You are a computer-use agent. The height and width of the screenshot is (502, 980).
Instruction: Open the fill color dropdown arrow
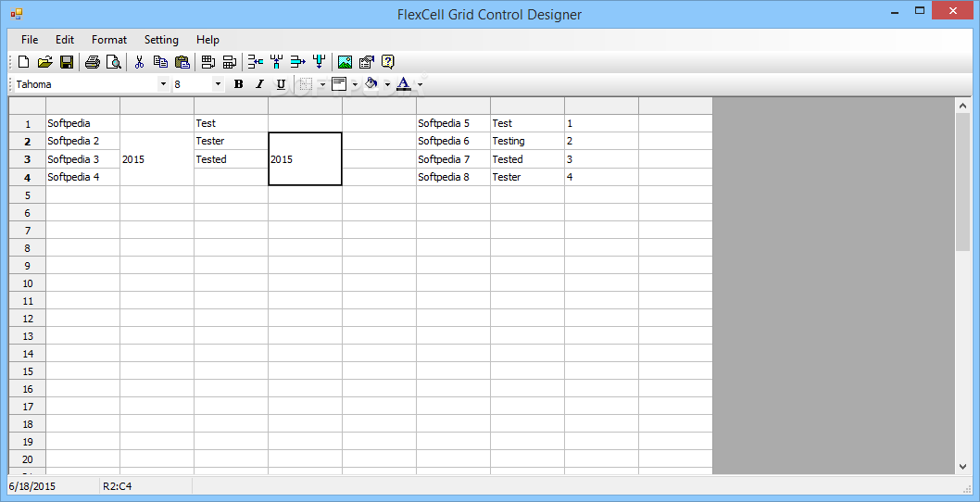(x=387, y=84)
